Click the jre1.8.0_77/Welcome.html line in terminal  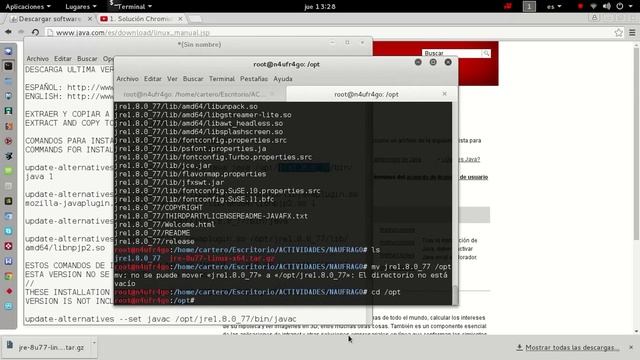coord(165,224)
